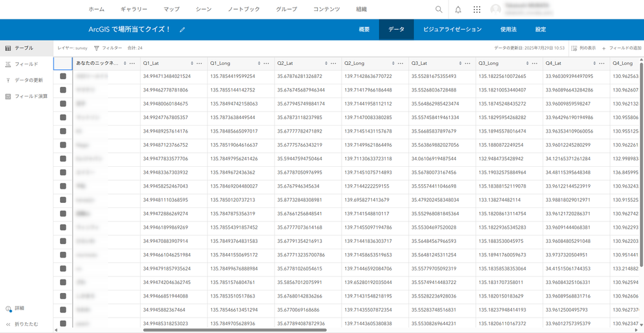This screenshot has width=644, height=333.
Task: Open Q3_Long column more options
Action: 534,64
